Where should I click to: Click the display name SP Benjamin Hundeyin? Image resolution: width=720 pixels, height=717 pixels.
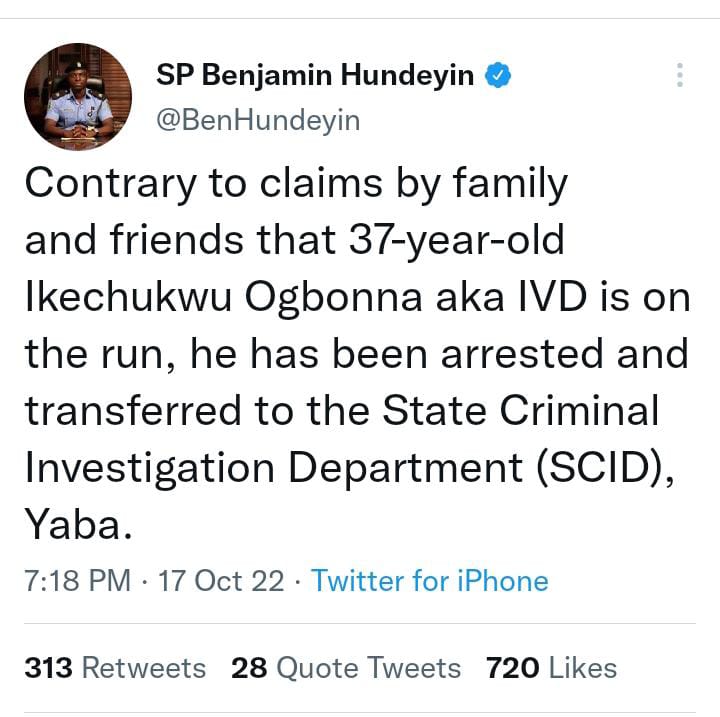(x=315, y=75)
